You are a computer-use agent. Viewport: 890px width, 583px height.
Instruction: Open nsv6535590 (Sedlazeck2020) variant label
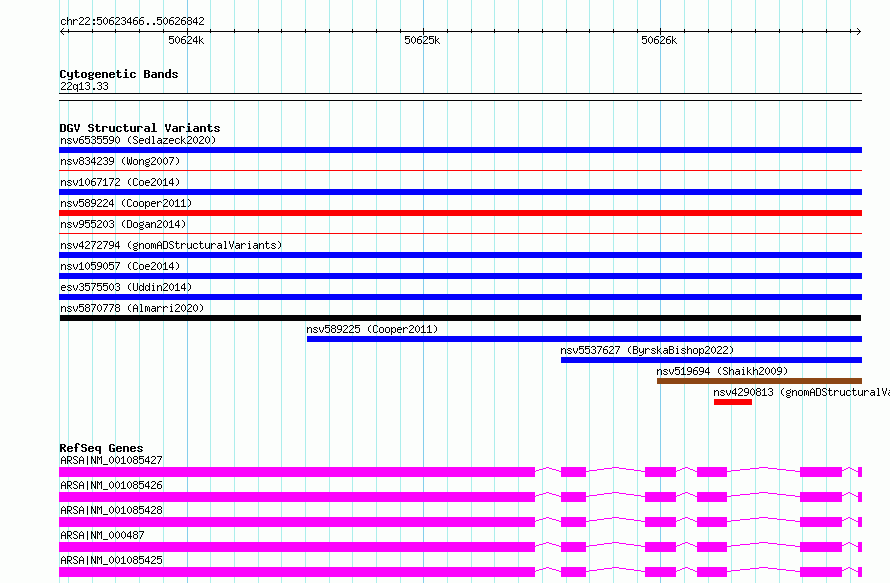(138, 140)
